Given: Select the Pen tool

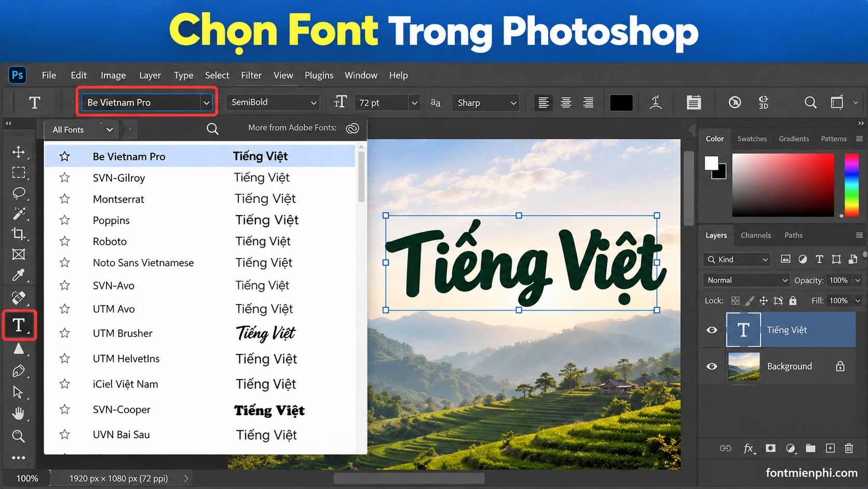Looking at the screenshot, I should (19, 371).
